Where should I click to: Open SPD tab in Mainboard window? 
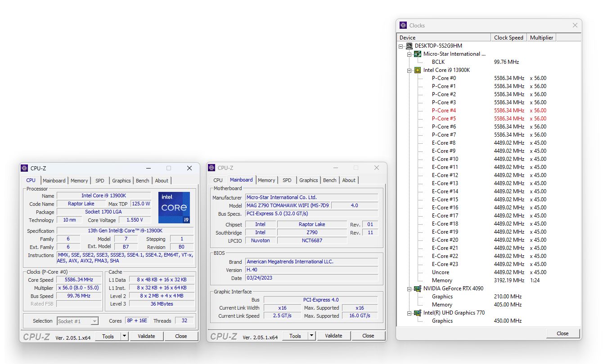(287, 180)
